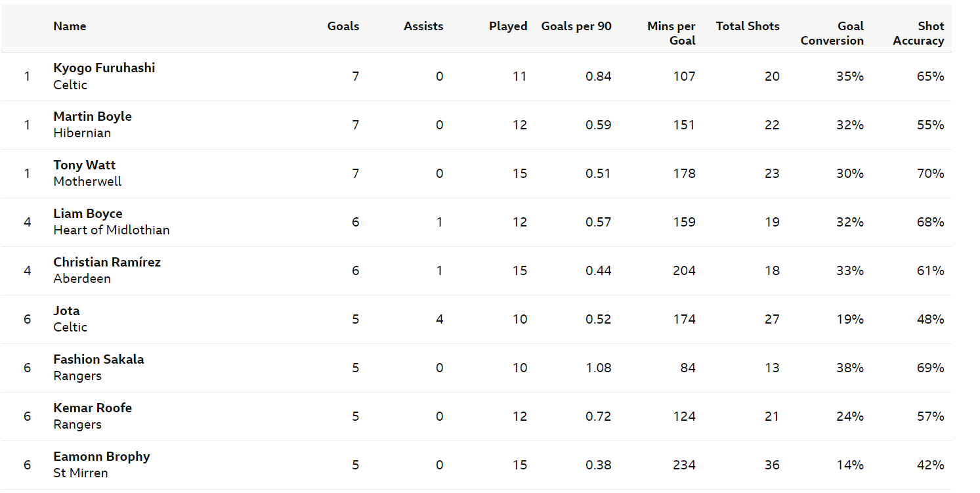
Task: Select Eamonn Brophy in the list
Action: [102, 456]
